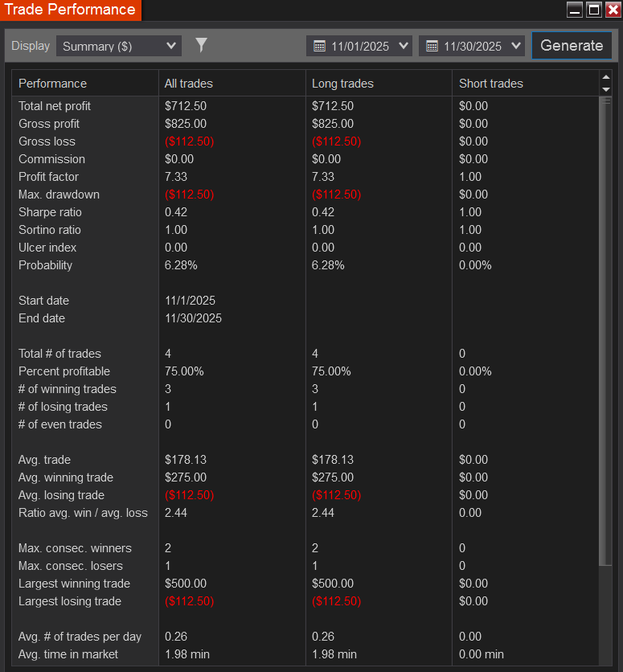
Task: Click the start date calendar icon
Action: 319,46
